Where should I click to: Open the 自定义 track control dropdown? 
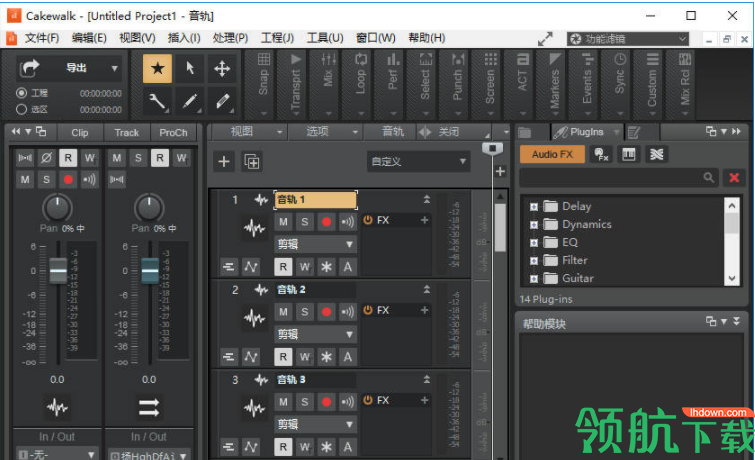418,161
